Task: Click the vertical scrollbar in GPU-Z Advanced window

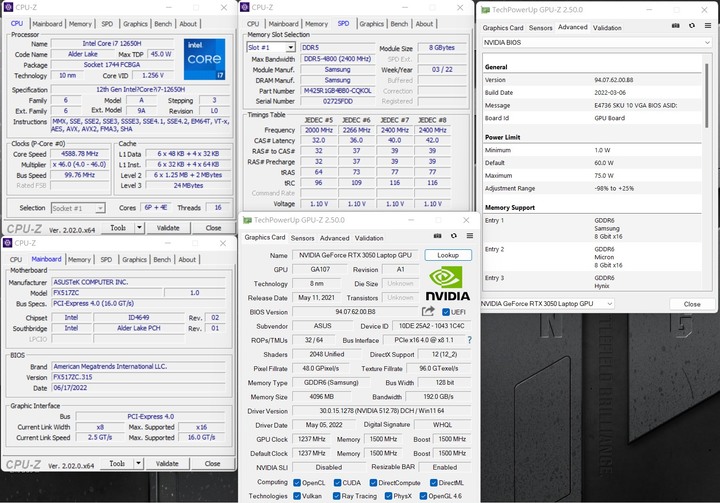Action: pyautogui.click(x=707, y=95)
